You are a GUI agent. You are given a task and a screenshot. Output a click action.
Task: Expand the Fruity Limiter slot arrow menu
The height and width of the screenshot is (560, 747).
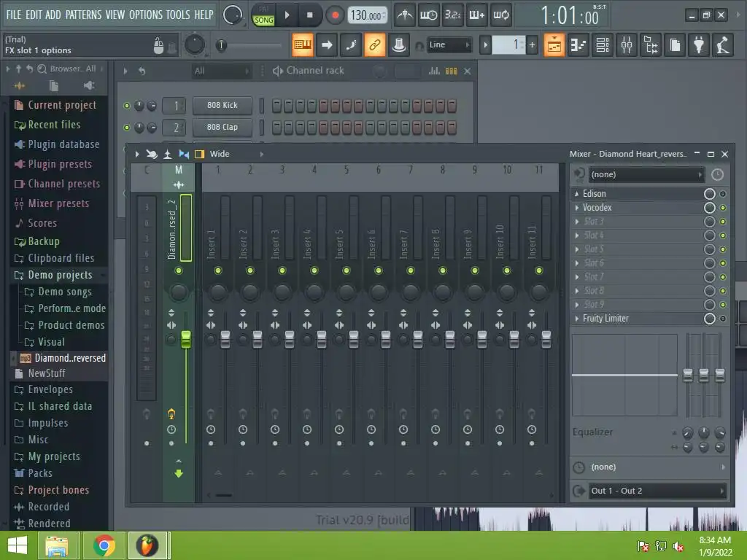coord(577,319)
